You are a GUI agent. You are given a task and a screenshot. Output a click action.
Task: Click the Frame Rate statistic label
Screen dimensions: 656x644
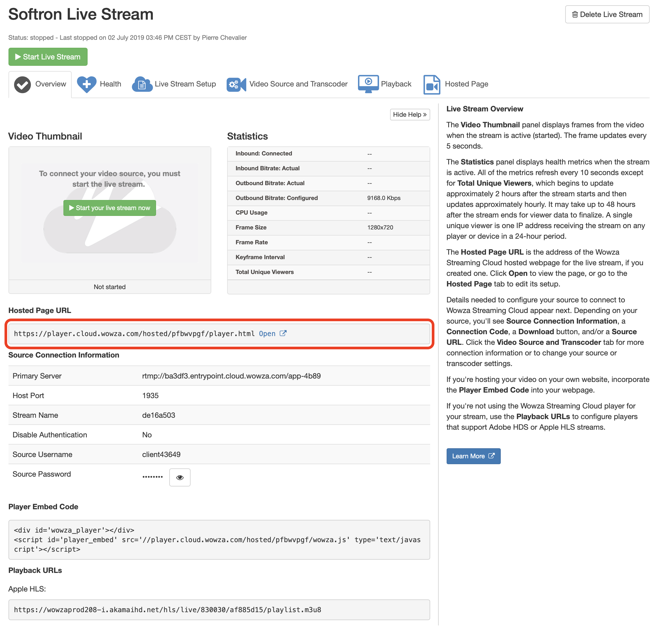251,242
